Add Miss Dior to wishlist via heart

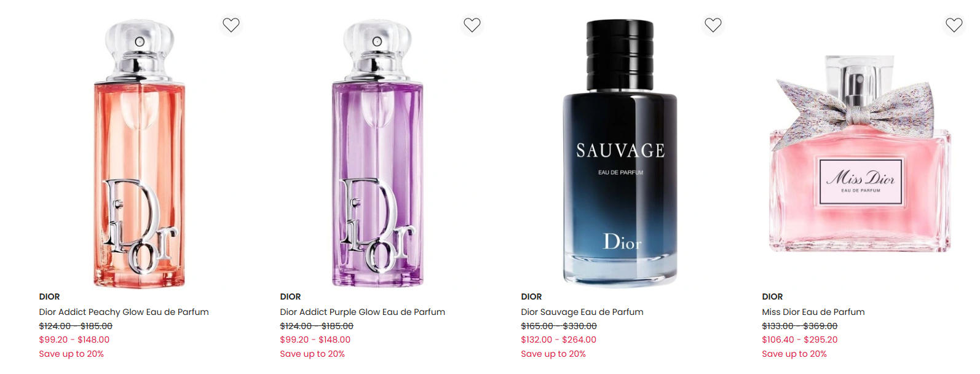coord(954,25)
